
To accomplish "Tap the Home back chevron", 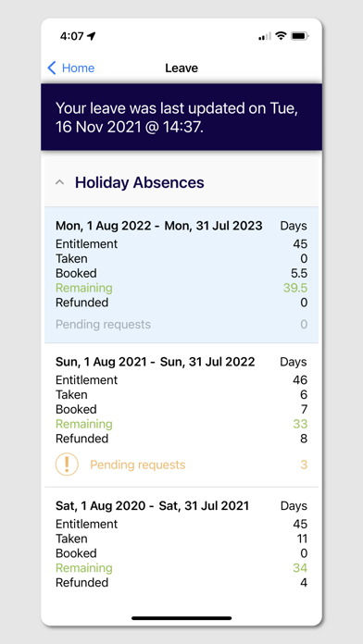I will click(52, 68).
